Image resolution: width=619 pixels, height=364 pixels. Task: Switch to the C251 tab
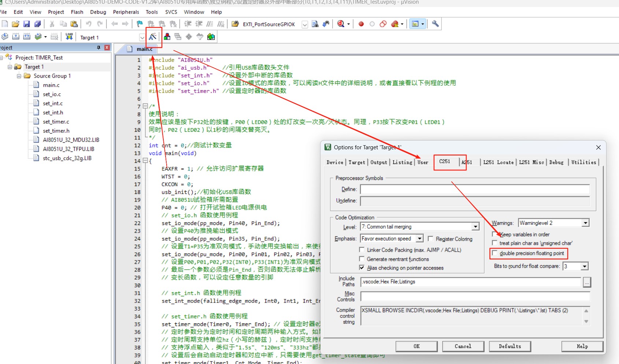pyautogui.click(x=445, y=161)
